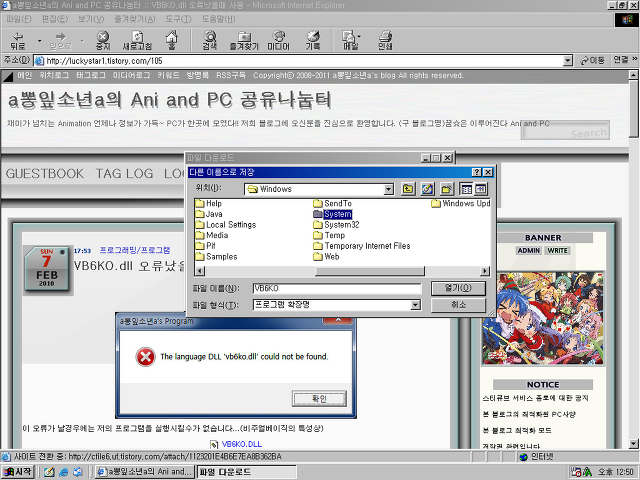Screen dimensions: 640x480
Task: Click the red error icon in program dialog
Action: [x=145, y=357]
